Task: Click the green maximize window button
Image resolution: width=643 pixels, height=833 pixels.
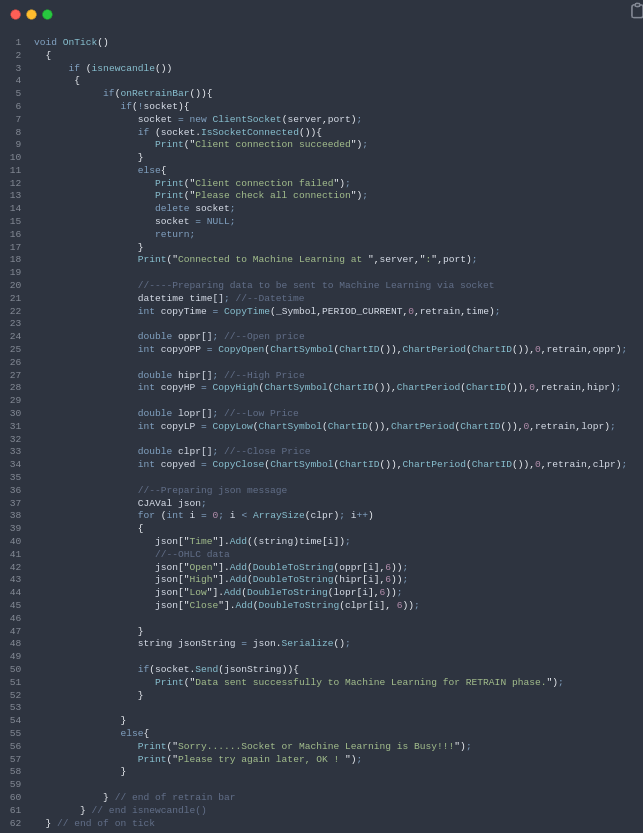Action: (x=47, y=15)
